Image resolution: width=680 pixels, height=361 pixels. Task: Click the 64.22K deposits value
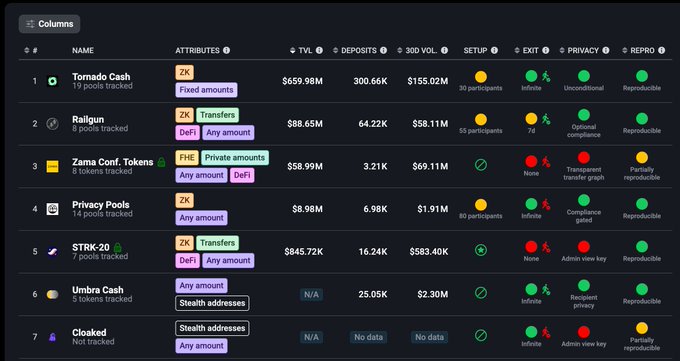pos(373,124)
